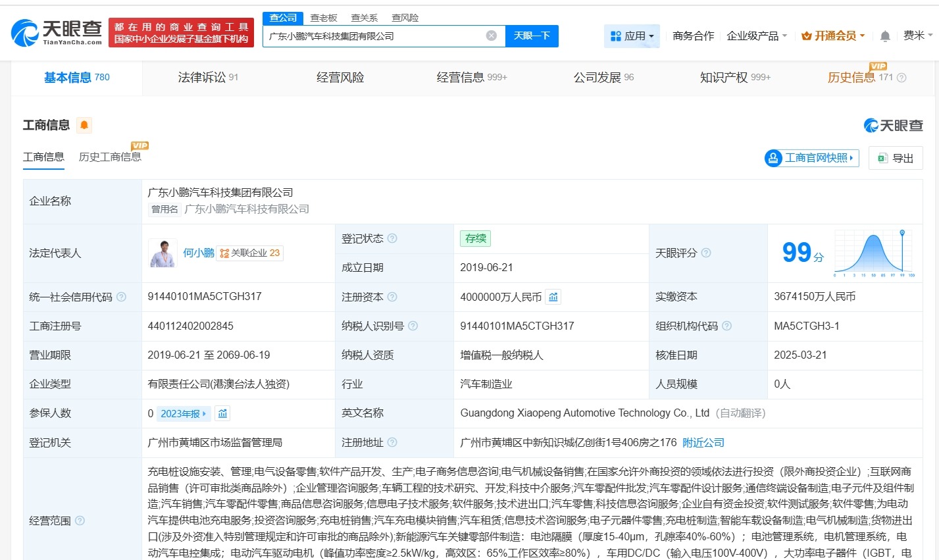Switch to the 查老板 search tab
The height and width of the screenshot is (560, 939).
(x=323, y=18)
